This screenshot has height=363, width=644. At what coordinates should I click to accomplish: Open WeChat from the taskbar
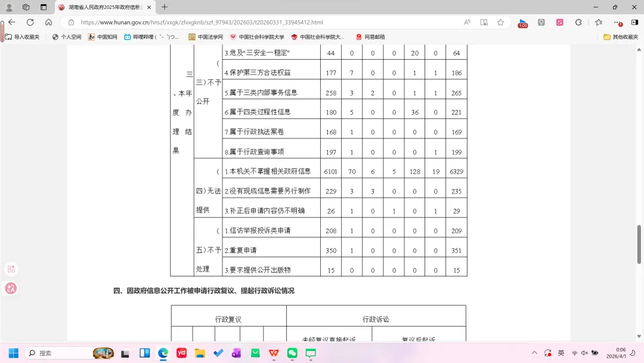click(292, 353)
